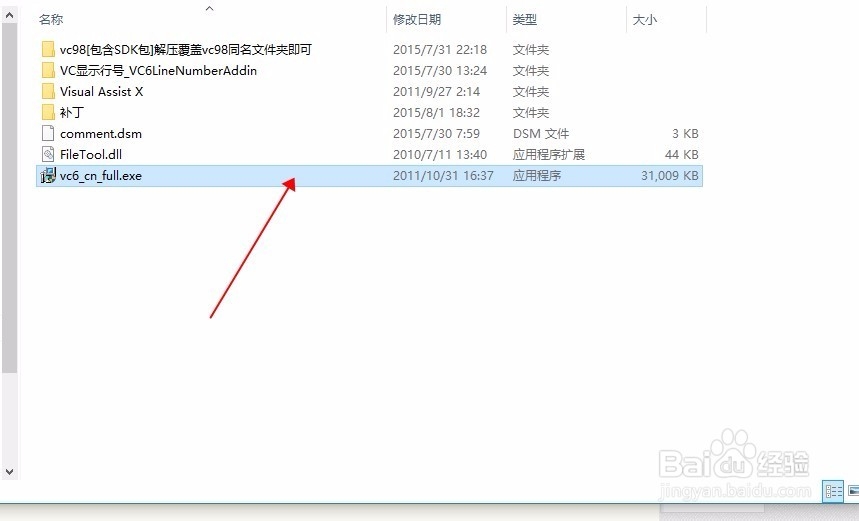Select vc98[包含SDK包]解压覆盖vc98同名文件夹即可 folder name
Image resolution: width=859 pixels, height=521 pixels.
186,49
